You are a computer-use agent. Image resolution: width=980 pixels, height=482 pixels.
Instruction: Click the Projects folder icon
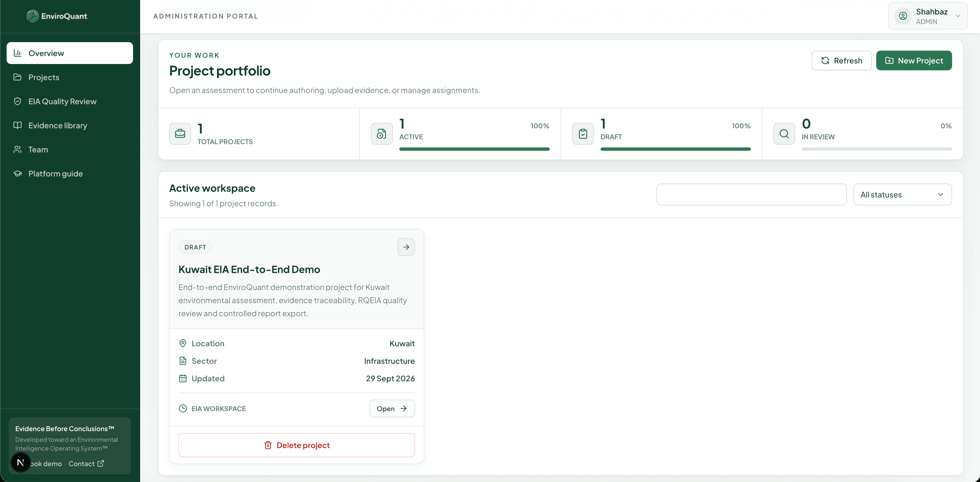(18, 77)
